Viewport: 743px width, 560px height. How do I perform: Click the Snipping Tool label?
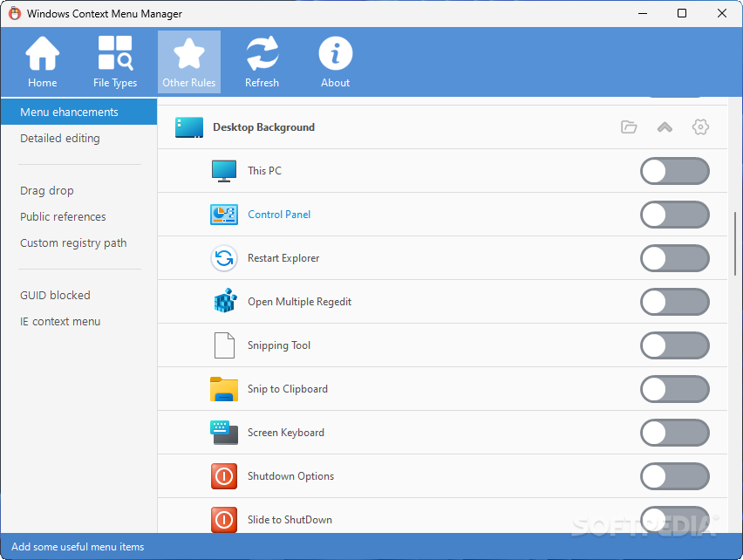click(279, 345)
